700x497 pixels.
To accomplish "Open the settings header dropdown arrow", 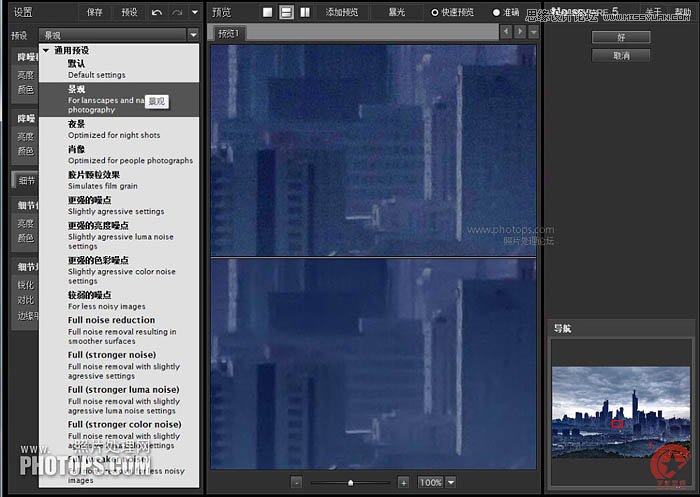I will (195, 13).
